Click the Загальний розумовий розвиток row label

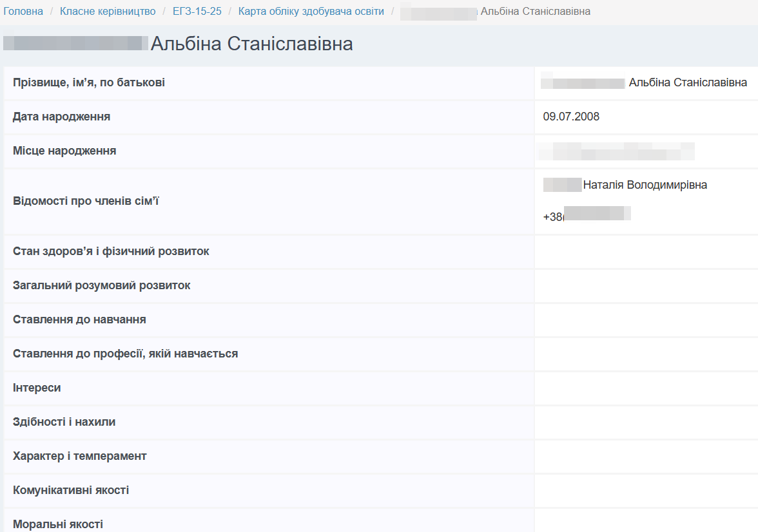coord(101,285)
